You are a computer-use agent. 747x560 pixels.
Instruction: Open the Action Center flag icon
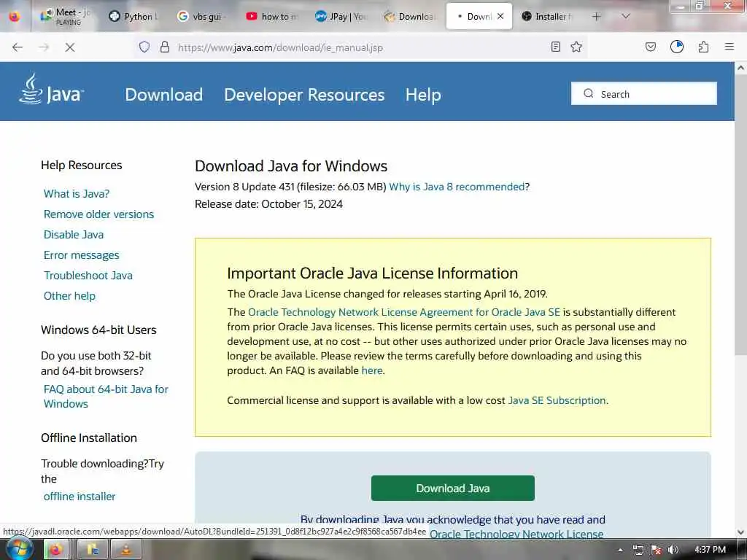click(656, 550)
